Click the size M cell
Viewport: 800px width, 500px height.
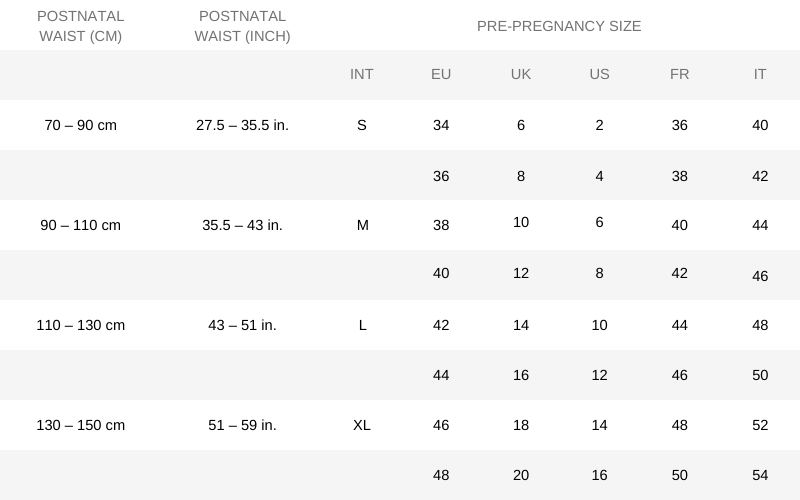[362, 225]
